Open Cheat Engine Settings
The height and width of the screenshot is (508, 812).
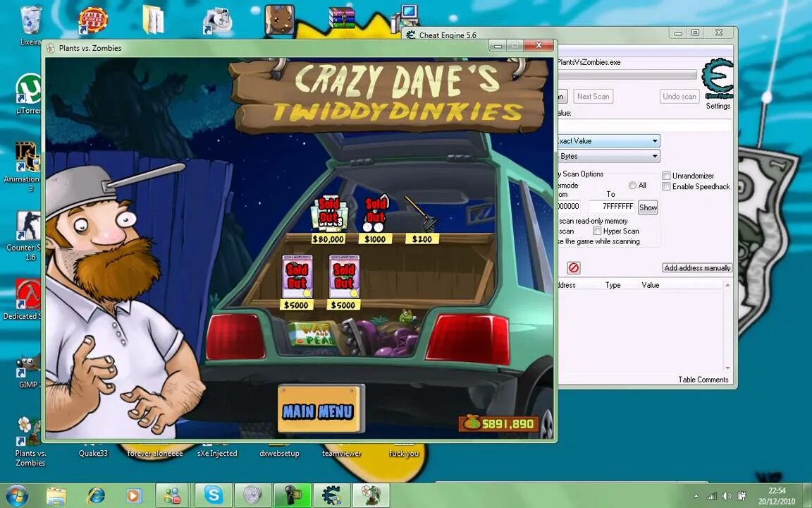pos(718,106)
